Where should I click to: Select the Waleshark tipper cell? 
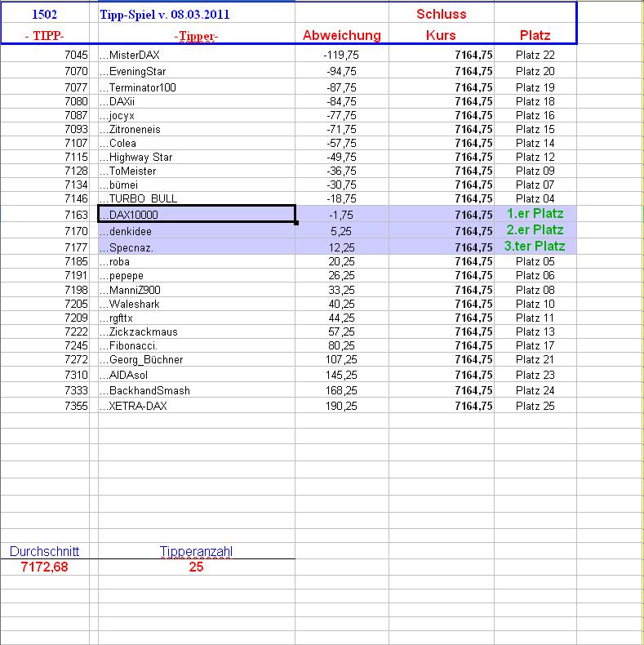[x=197, y=304]
